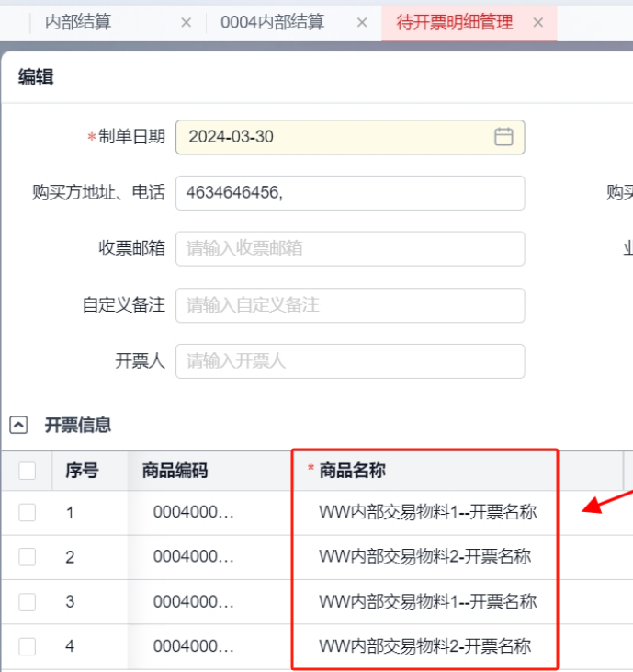The image size is (633, 672).
Task: Collapse the 开票信息 section
Action: (18, 425)
